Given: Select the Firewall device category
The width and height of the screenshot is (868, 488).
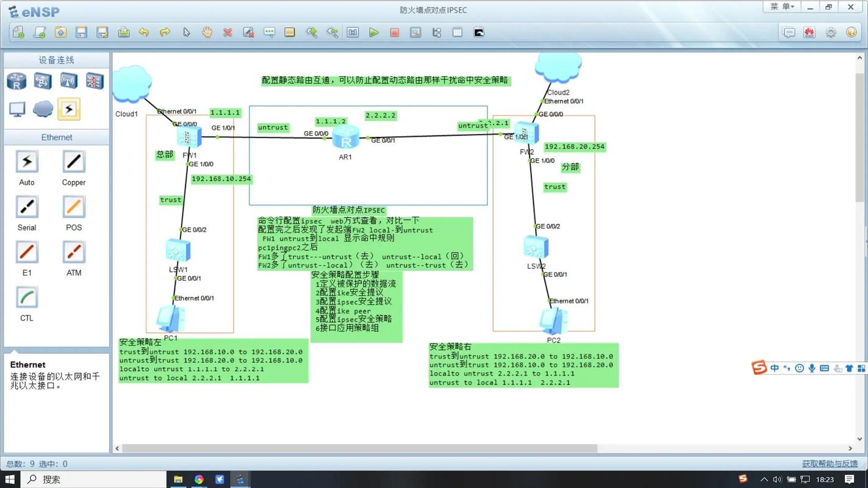Looking at the screenshot, I should (95, 81).
